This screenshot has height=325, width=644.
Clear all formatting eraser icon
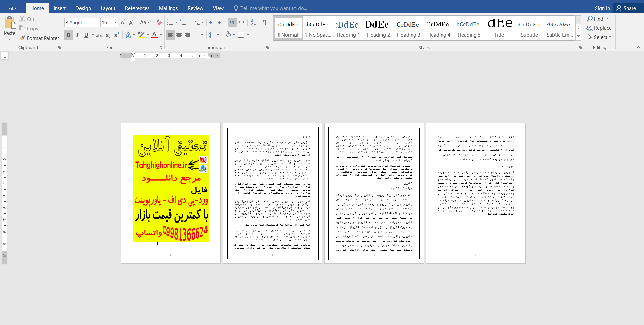point(159,22)
